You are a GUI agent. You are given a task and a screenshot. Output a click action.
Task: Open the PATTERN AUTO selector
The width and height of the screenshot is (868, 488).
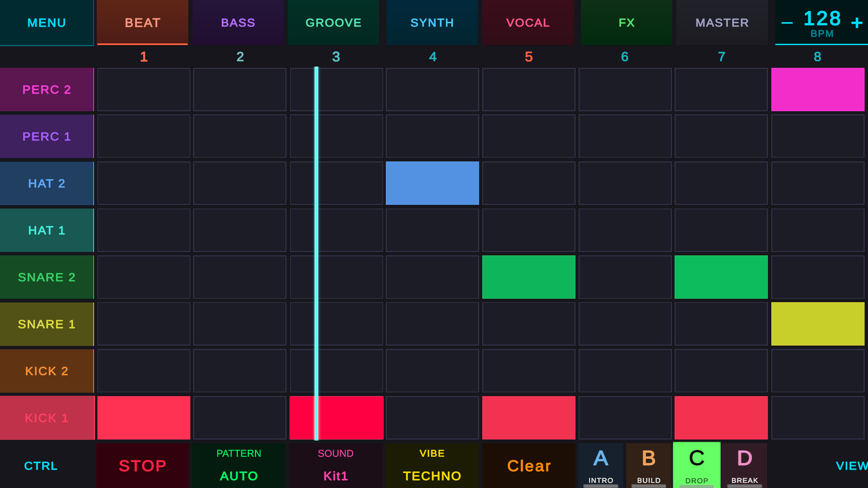(x=239, y=465)
